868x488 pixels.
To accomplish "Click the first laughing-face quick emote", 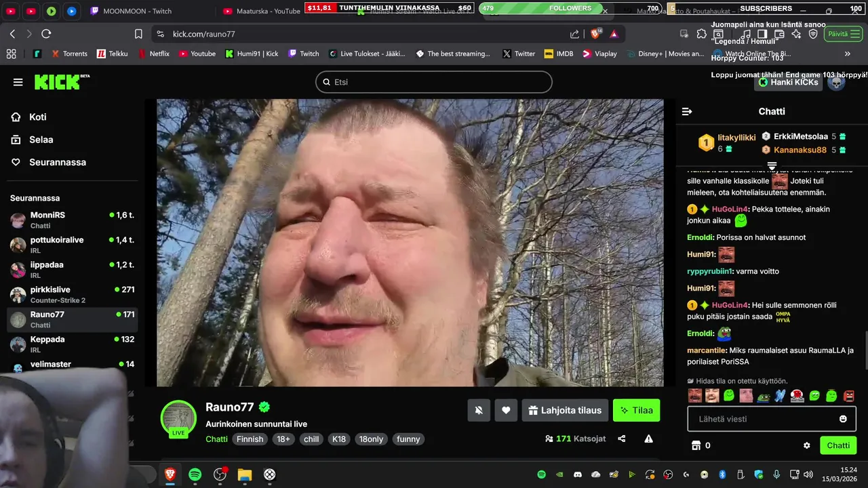I will [695, 395].
